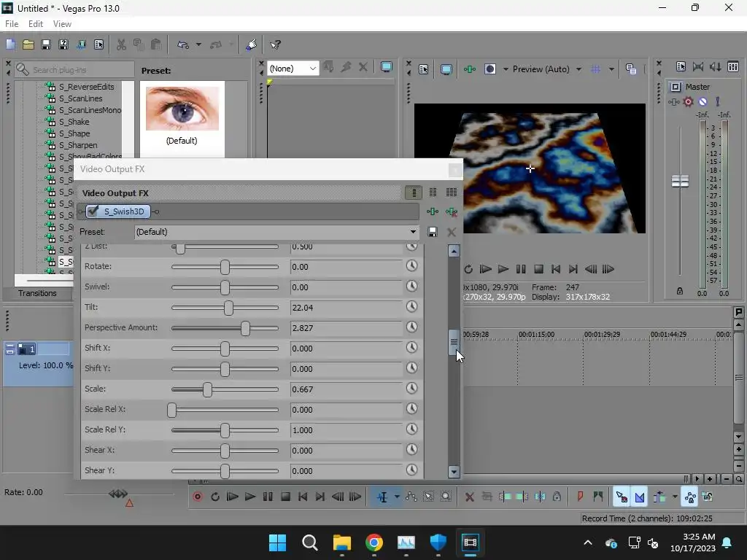Play the preview in the Video Preview panel
The height and width of the screenshot is (560, 747).
click(503, 269)
